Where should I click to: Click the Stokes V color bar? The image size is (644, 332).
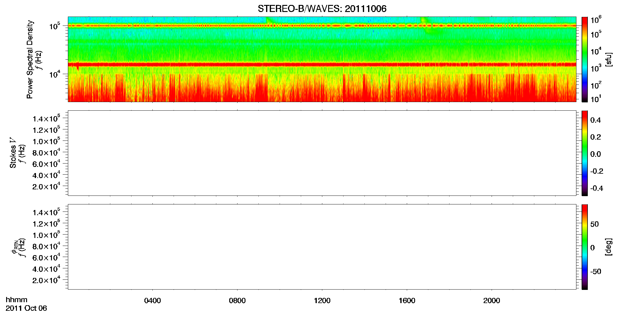(585, 153)
